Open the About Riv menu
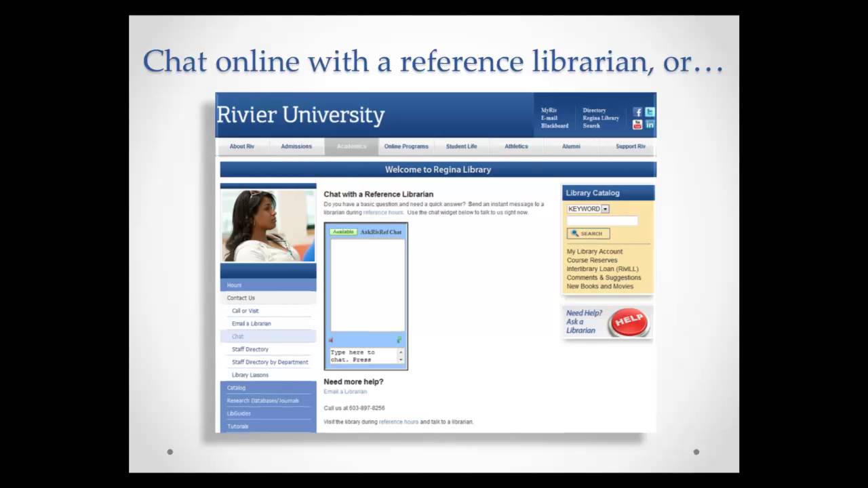The image size is (868, 488). [242, 146]
